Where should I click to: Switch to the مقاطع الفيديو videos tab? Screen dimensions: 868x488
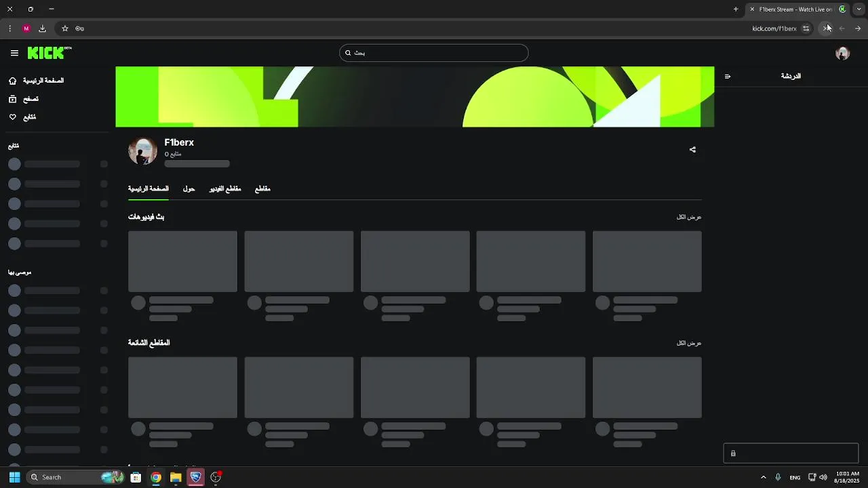[x=225, y=189]
